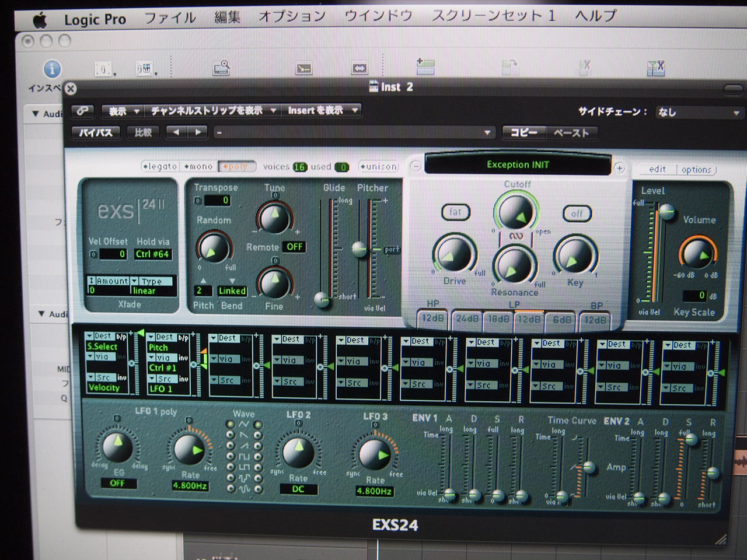This screenshot has height=560, width=747.
Task: Select poly mode
Action: click(x=236, y=167)
